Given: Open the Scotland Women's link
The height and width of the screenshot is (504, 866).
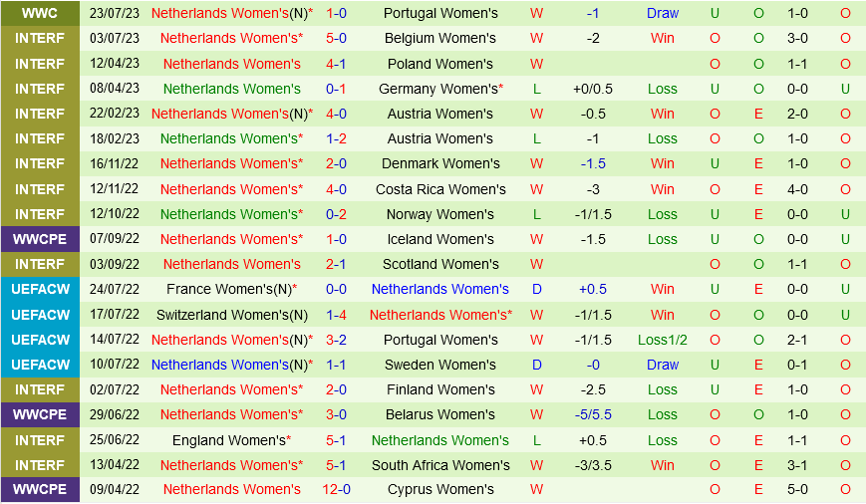Looking at the screenshot, I should (x=439, y=264).
